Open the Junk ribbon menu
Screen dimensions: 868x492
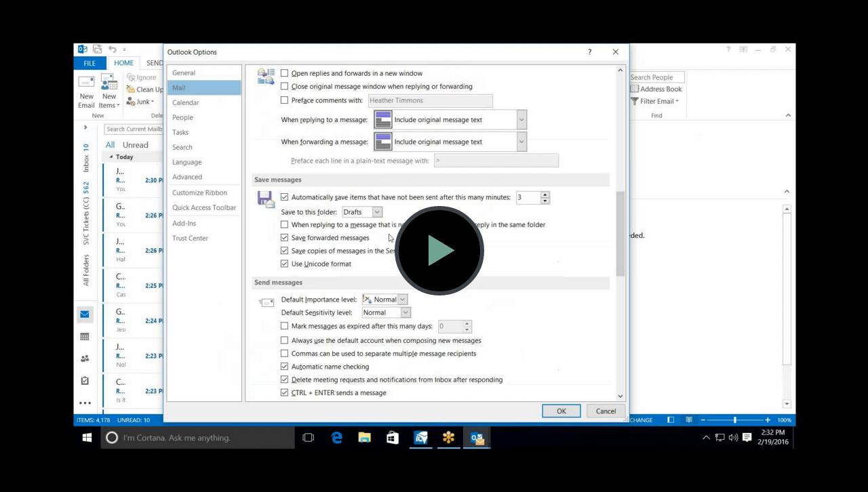tap(140, 102)
